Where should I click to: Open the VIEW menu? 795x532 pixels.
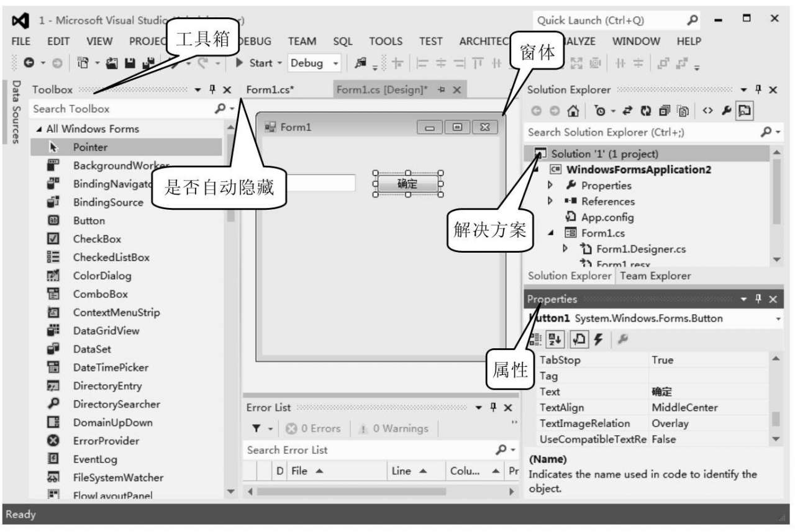[x=99, y=41]
